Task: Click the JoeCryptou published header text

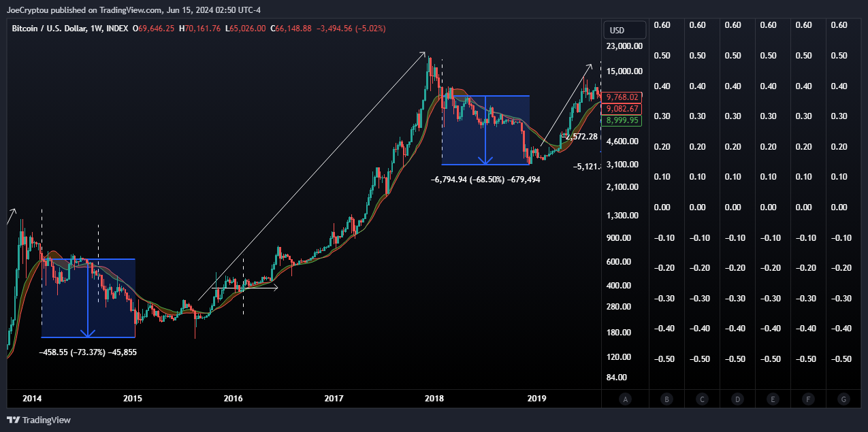Action: tap(133, 10)
